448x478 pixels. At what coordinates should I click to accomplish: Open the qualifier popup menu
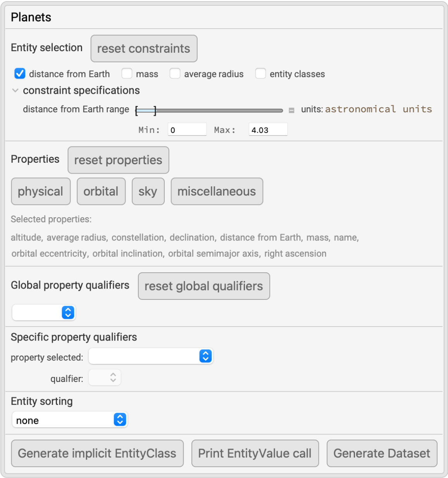[105, 378]
